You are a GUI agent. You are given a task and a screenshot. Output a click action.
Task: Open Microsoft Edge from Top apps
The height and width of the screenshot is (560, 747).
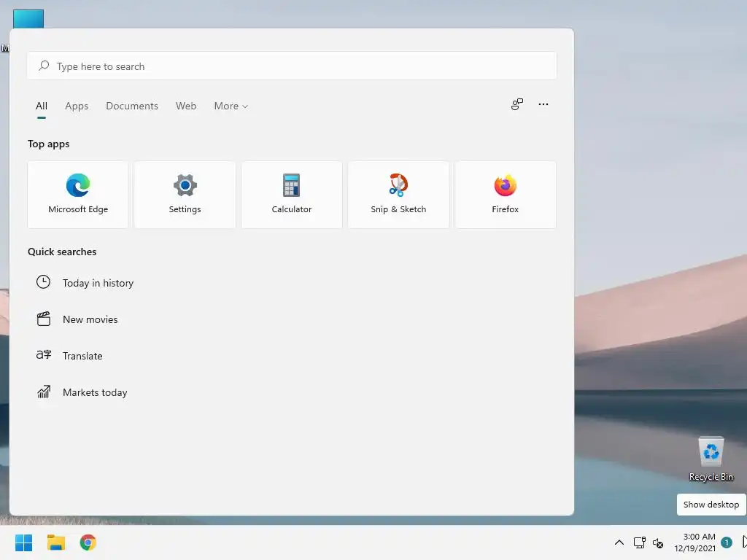pos(78,194)
